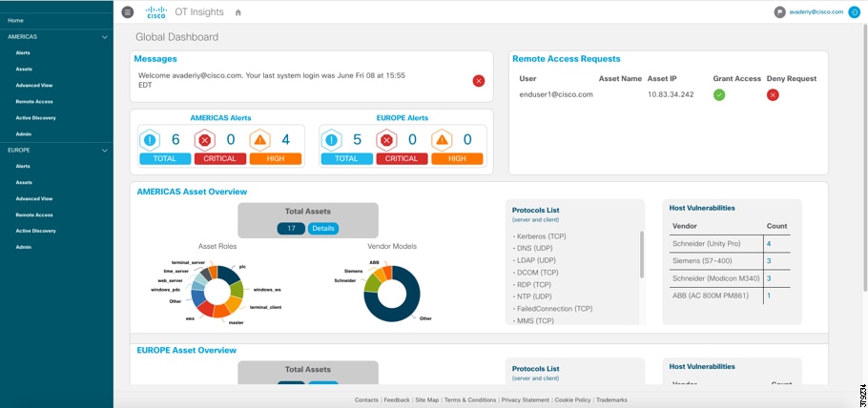Collapse the AMERICAS sidebar section chevron
The width and height of the screenshot is (868, 408).
(105, 37)
